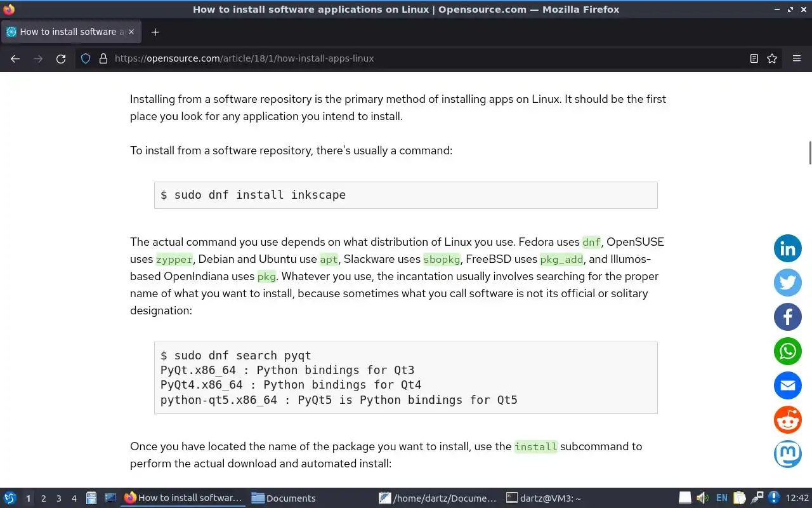Screen dimensions: 812x508
Task: Reload the current page
Action: pos(61,58)
